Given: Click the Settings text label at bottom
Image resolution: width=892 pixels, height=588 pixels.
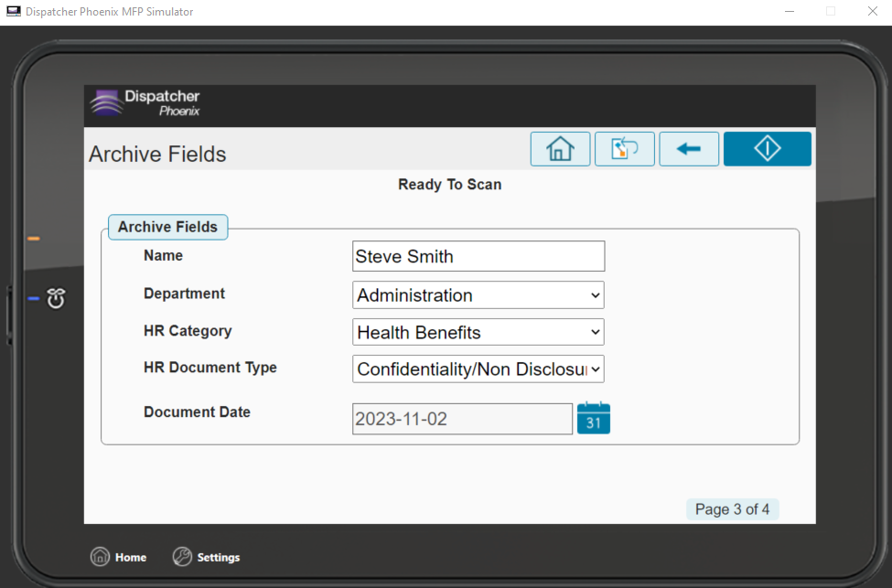Looking at the screenshot, I should (219, 557).
